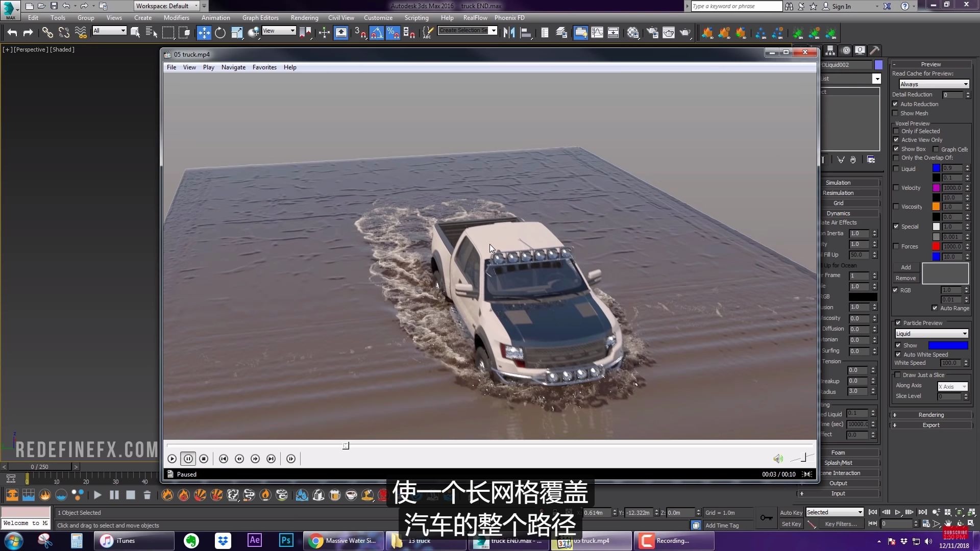The width and height of the screenshot is (980, 551).
Task: Open the Mirror tool icon
Action: click(509, 32)
